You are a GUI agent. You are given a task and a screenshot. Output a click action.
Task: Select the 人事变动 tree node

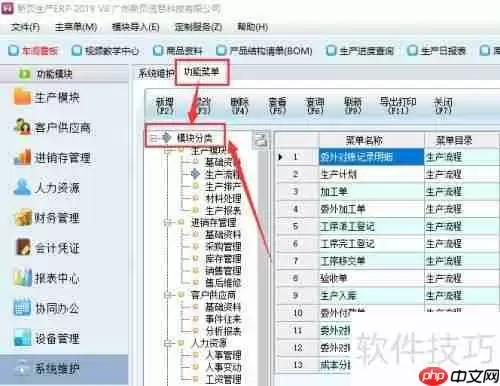coord(223,367)
